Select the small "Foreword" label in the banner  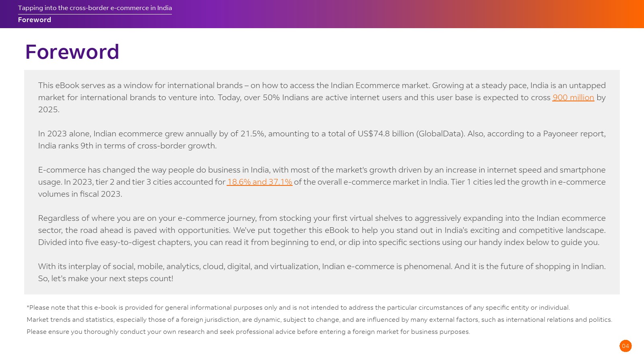35,20
